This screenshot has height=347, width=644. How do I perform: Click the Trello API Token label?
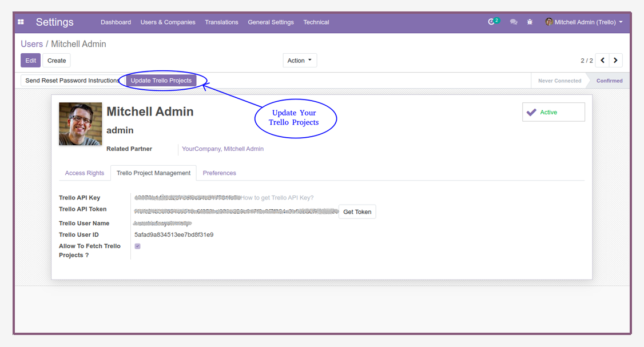82,209
